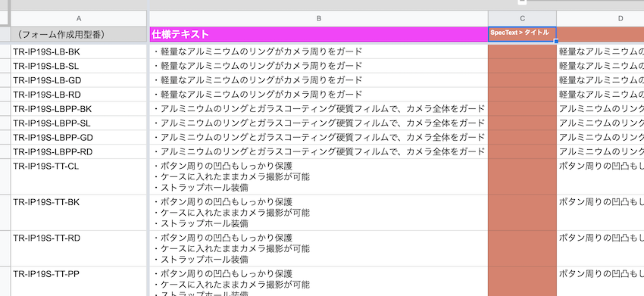Select column A header

coord(79,18)
